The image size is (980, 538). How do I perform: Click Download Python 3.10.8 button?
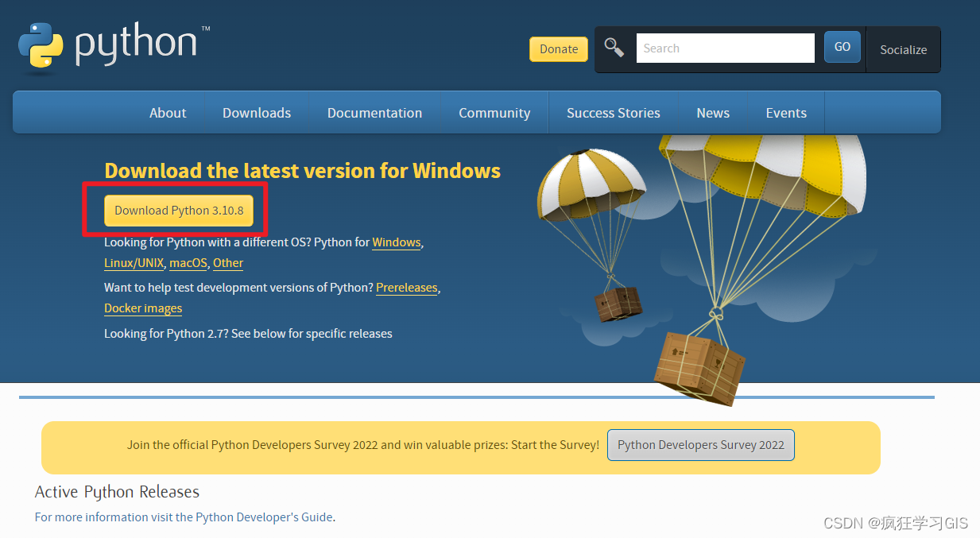179,211
